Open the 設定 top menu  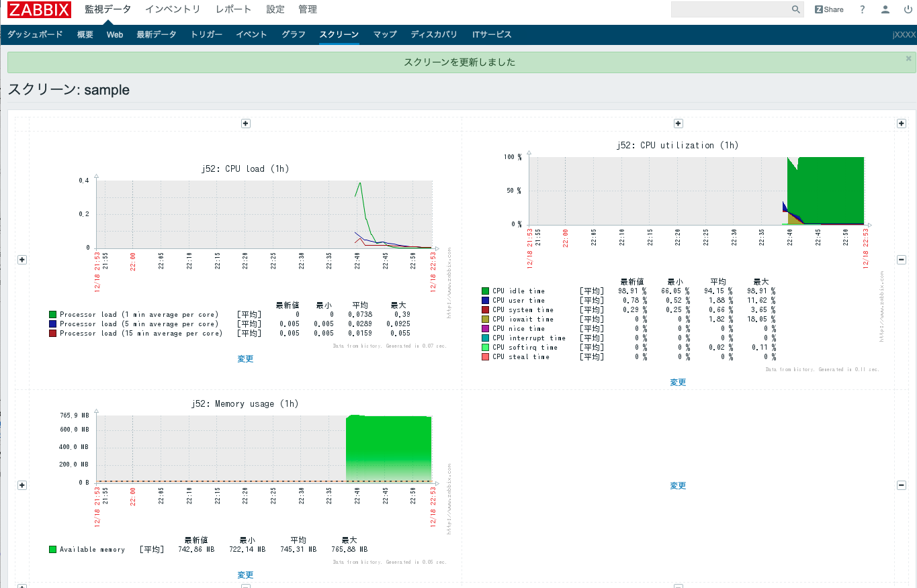(275, 9)
